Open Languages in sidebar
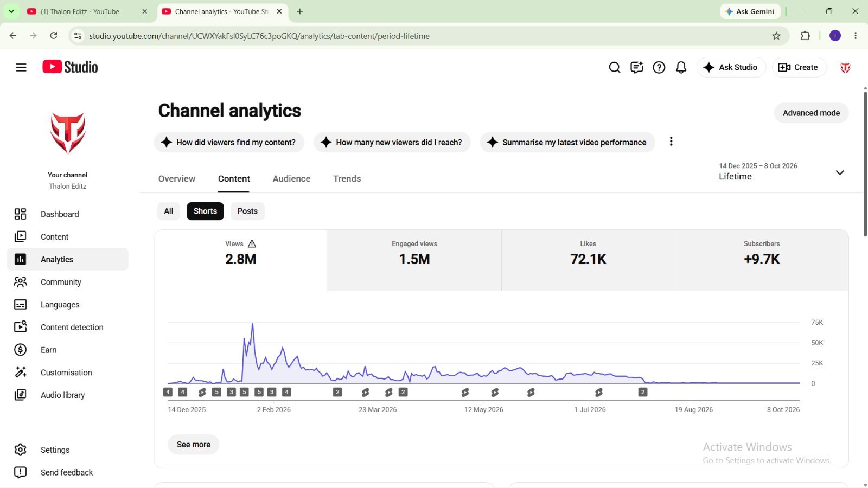 68,305
